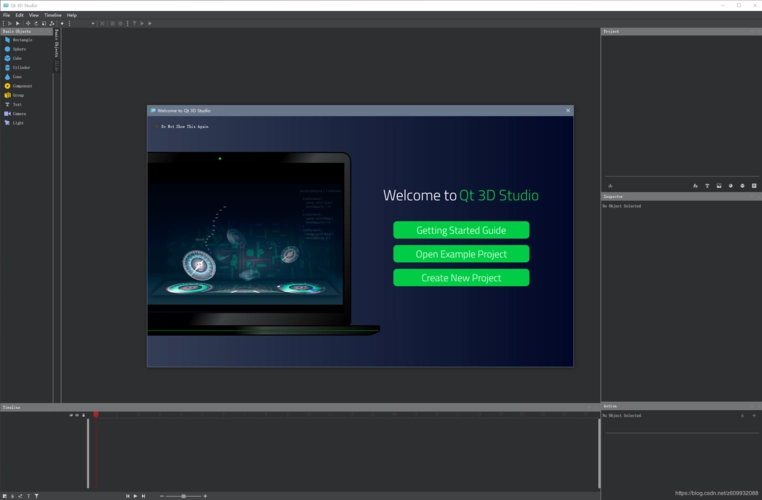
Task: Select the Rectangle object in Basic Objects
Action: point(18,40)
